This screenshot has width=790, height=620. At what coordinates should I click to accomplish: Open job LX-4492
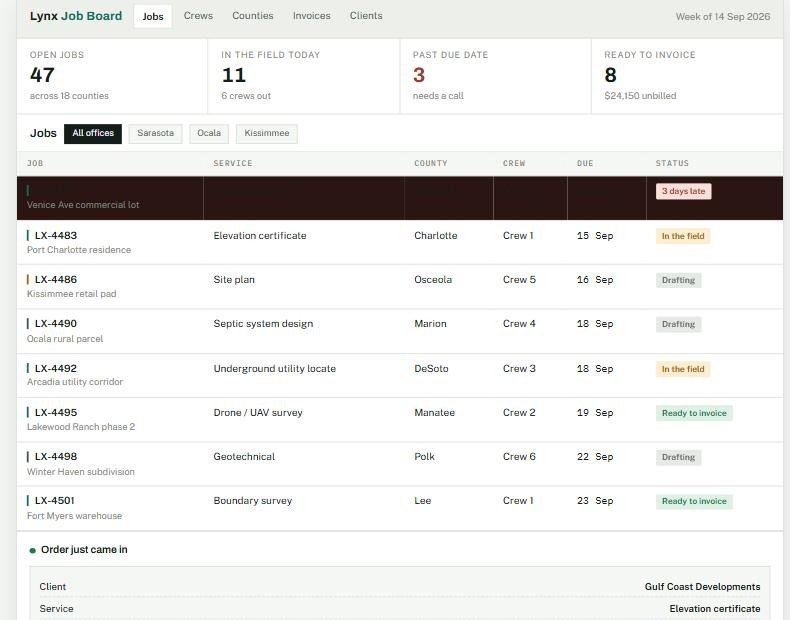[x=55, y=368]
